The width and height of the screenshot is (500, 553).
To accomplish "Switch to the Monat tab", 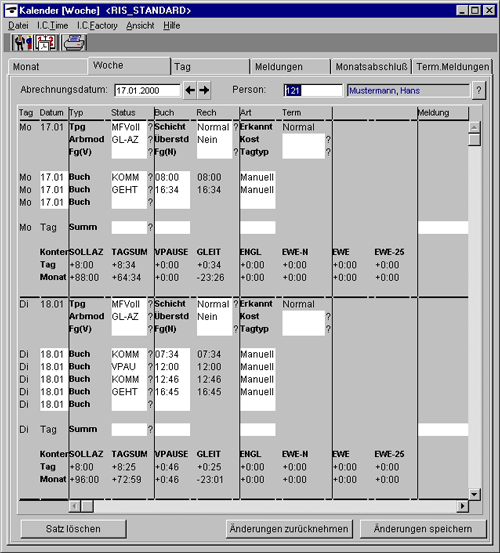I will (x=48, y=67).
